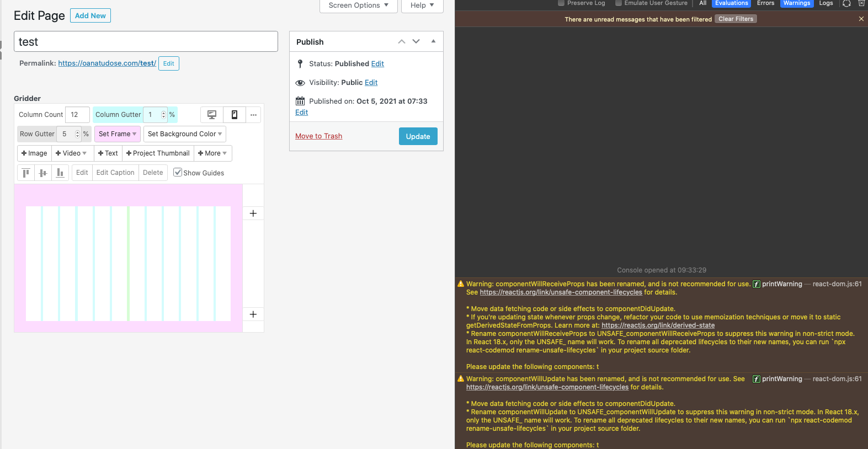Click the align bottom icon
Viewport: 868px width, 449px height.
point(60,173)
